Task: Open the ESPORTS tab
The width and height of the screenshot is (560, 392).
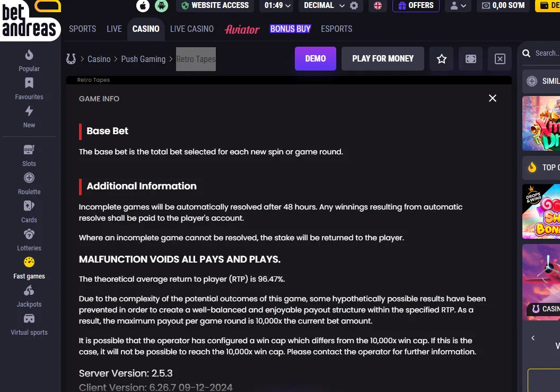Action: click(336, 29)
